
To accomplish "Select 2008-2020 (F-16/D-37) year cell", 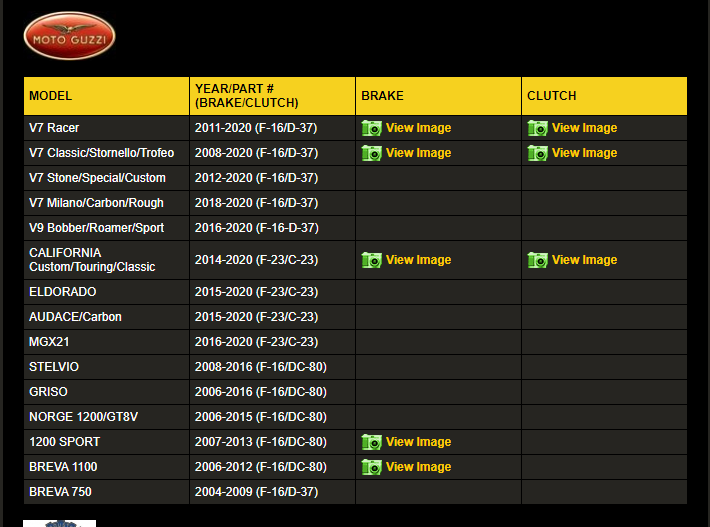I will [273, 153].
